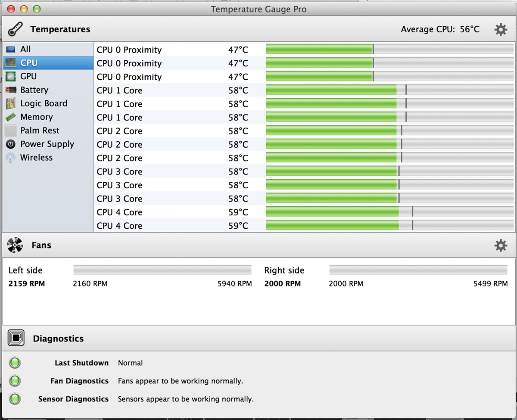Image resolution: width=517 pixels, height=420 pixels.
Task: Click the Temperature Gauge Pro window title
Action: [258, 9]
